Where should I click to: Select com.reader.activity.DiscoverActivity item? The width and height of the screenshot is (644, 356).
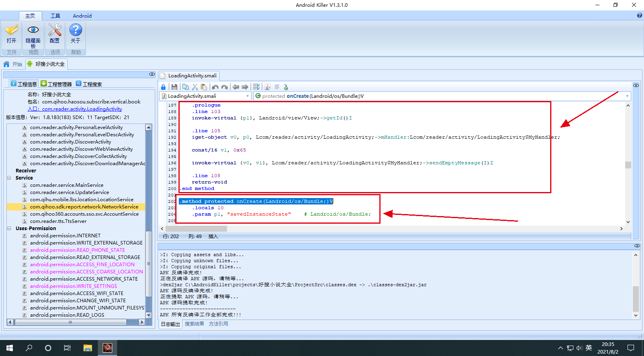(71, 142)
